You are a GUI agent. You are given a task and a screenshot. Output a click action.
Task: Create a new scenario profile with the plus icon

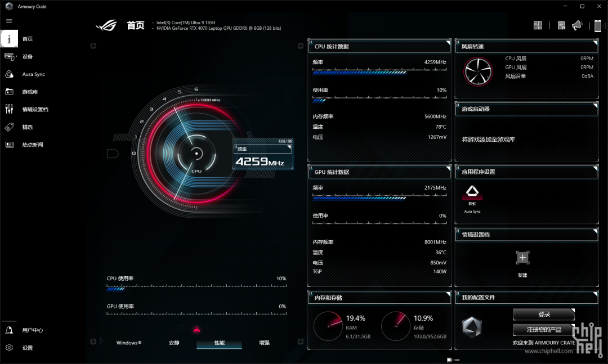tap(522, 258)
